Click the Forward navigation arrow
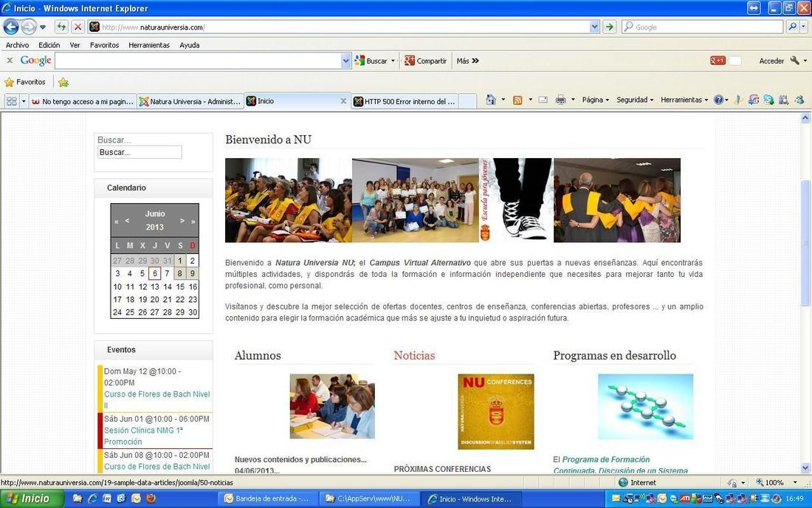This screenshot has width=812, height=508. click(x=29, y=27)
